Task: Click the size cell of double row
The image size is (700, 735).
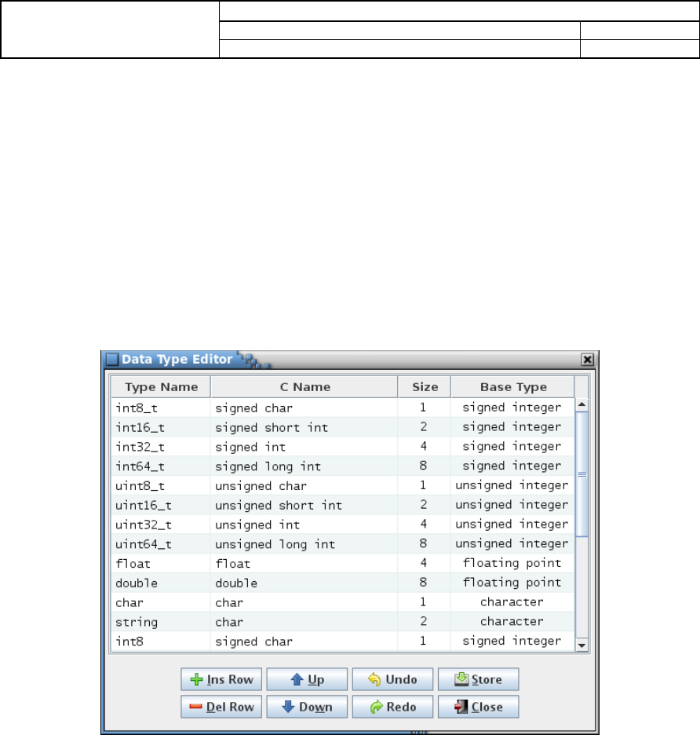Action: tap(425, 583)
